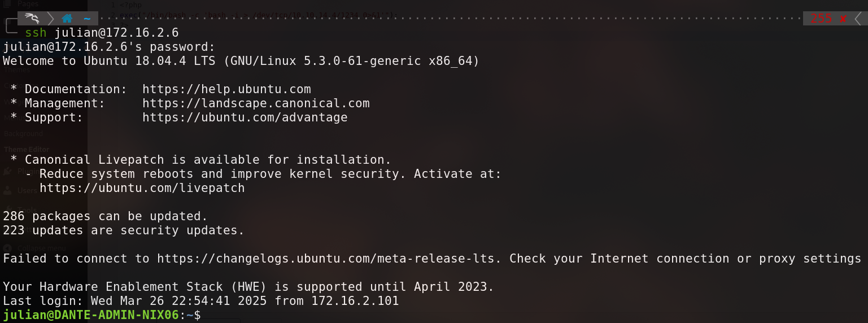This screenshot has height=323, width=868.
Task: Click the blue home icon in prompt
Action: (67, 19)
